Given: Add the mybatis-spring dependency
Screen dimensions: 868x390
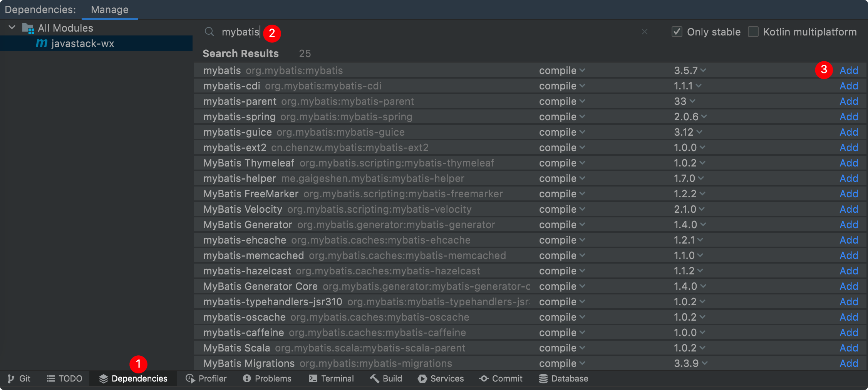Looking at the screenshot, I should tap(849, 117).
